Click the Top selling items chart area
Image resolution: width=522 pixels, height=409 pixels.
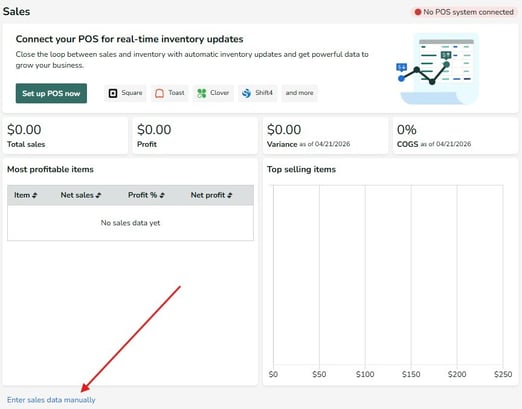pyautogui.click(x=388, y=275)
